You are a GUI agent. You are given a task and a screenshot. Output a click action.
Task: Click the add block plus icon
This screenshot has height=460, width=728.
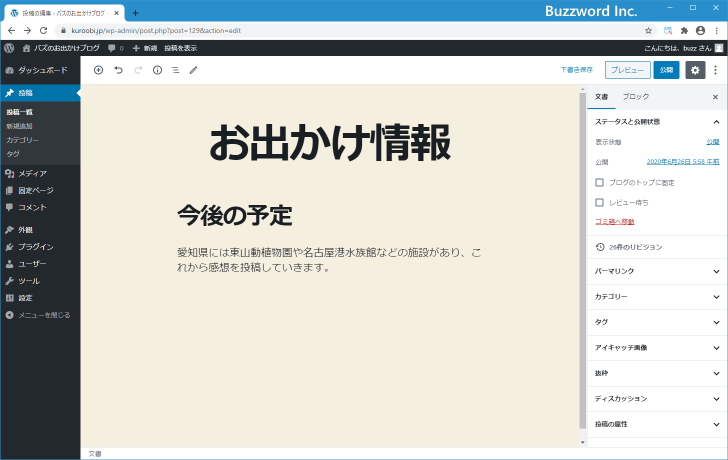click(98, 70)
